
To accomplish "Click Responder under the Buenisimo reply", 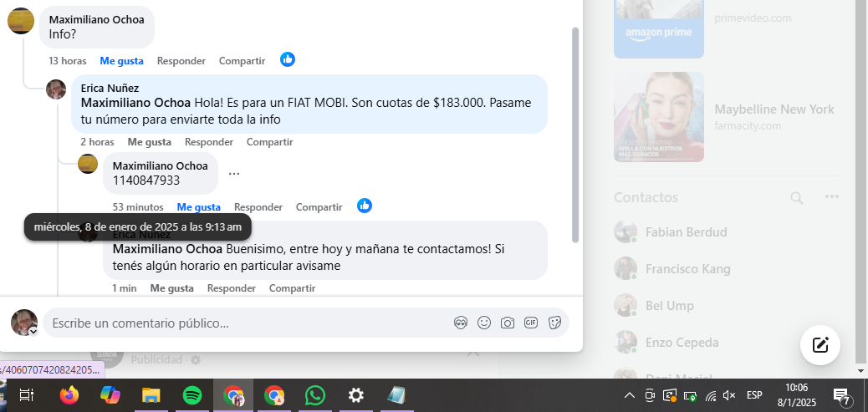I will (232, 288).
